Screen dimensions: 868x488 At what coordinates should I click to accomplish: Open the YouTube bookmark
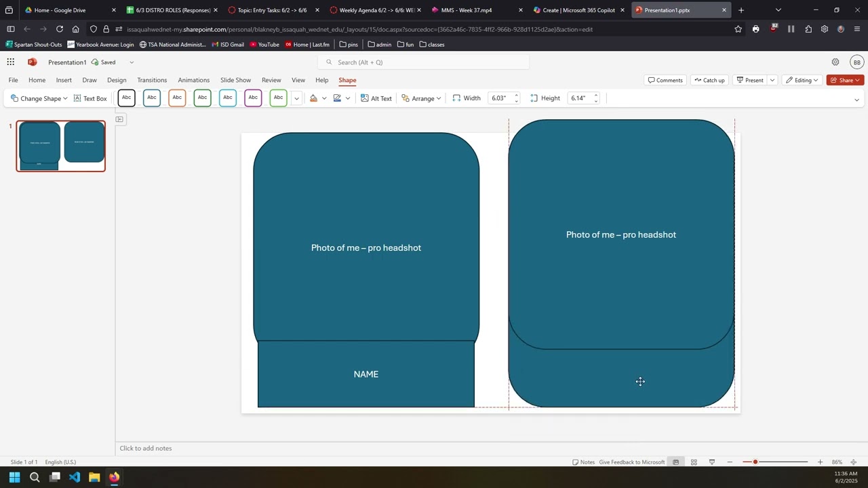[264, 45]
